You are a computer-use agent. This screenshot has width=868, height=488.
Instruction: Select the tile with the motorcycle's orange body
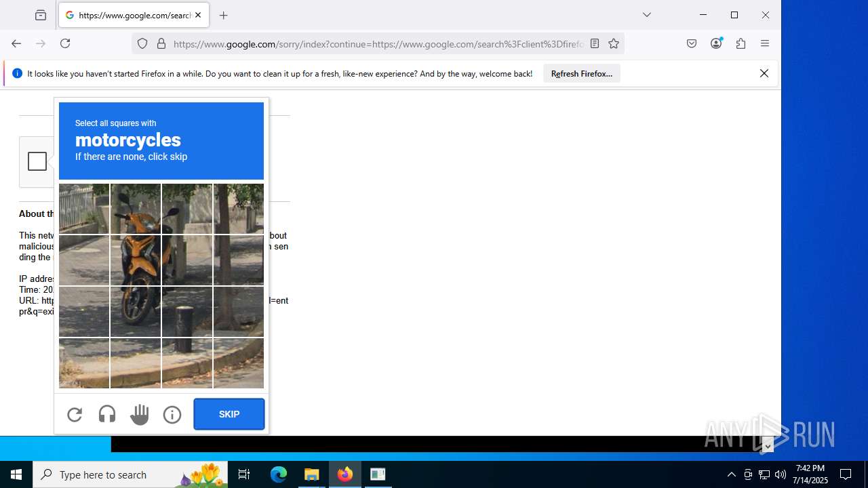click(x=136, y=260)
